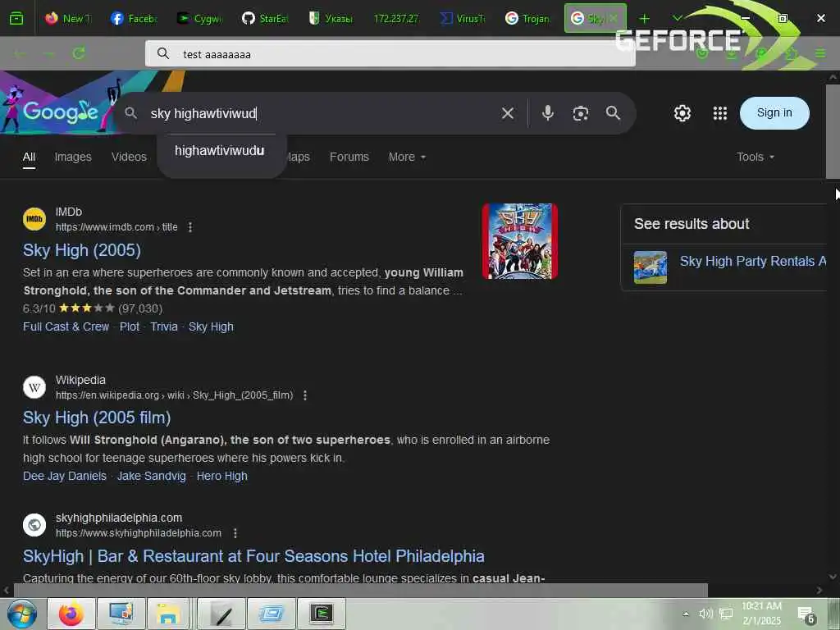This screenshot has height=630, width=840.
Task: Open the browser downloads panel
Action: click(732, 53)
